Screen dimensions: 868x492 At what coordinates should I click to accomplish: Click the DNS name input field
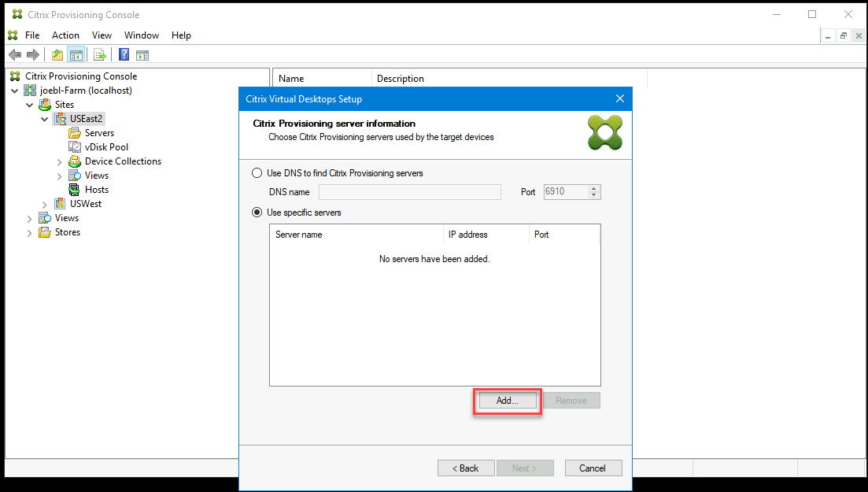click(409, 192)
